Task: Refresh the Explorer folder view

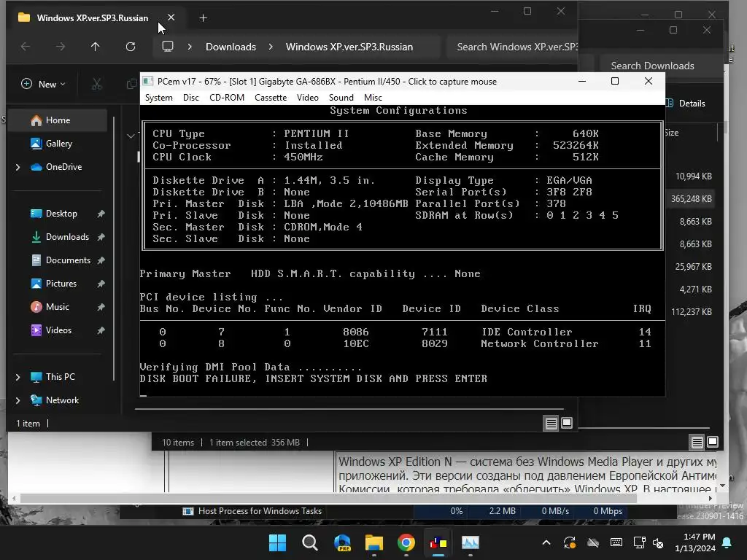Action: [130, 47]
